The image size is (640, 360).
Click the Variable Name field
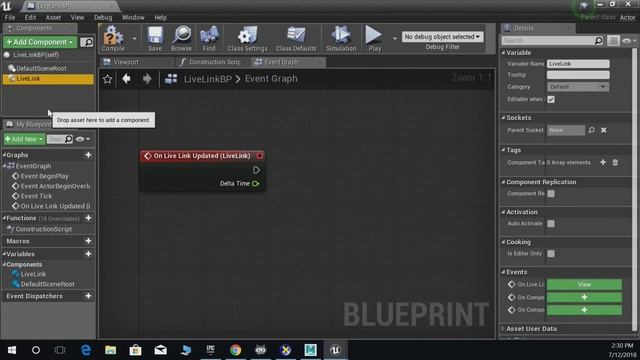pyautogui.click(x=578, y=64)
